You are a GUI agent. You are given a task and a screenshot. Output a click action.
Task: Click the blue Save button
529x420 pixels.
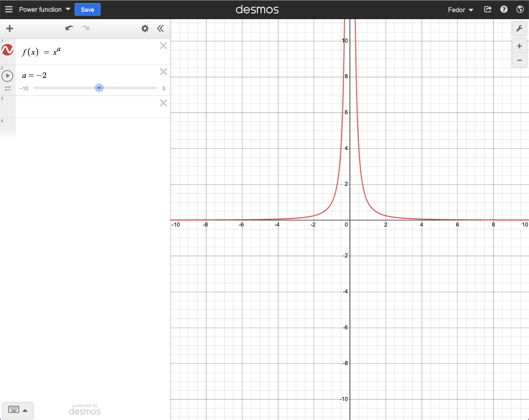87,10
